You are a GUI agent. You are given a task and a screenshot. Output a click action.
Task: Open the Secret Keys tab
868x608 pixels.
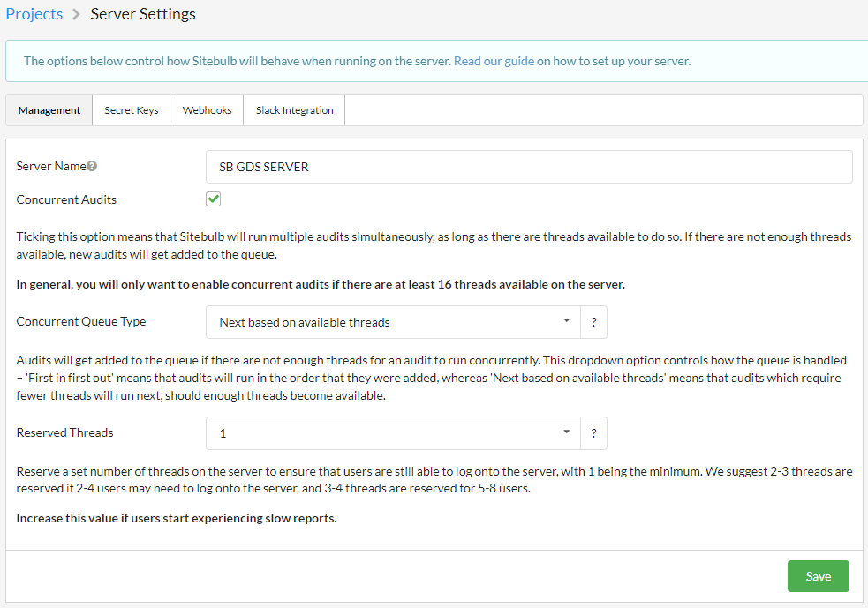point(132,110)
